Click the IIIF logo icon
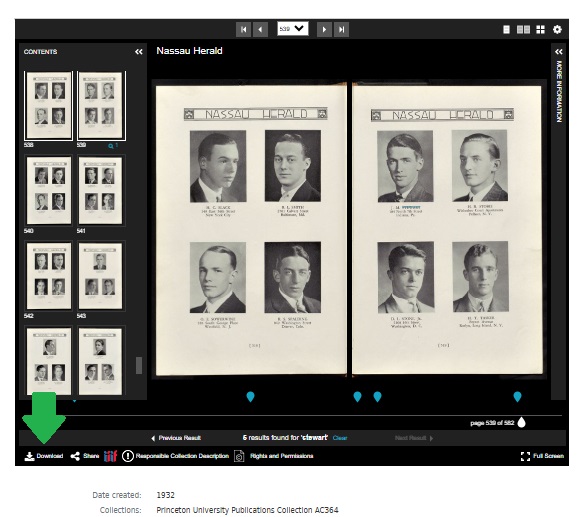Viewport: 585px width, 517px height. [x=110, y=456]
